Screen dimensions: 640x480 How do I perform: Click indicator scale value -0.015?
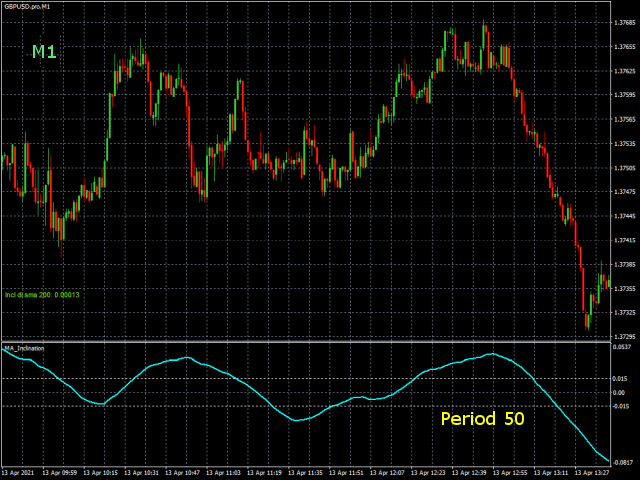coord(620,406)
